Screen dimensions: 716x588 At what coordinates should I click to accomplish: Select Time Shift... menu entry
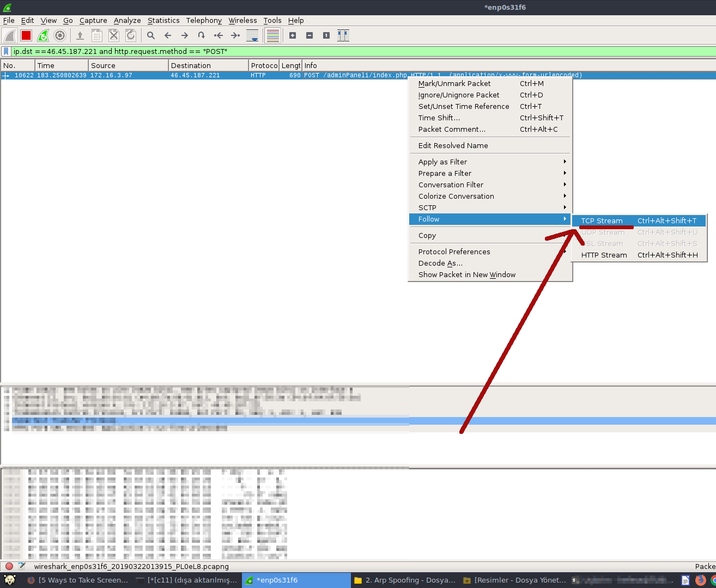point(490,118)
